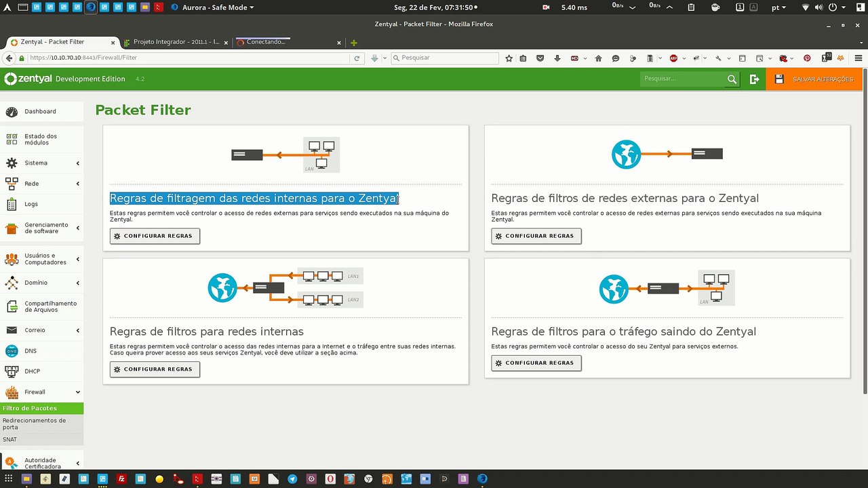Open the Firefox bookmarks list icon
This screenshot has width=868, height=488.
click(524, 58)
